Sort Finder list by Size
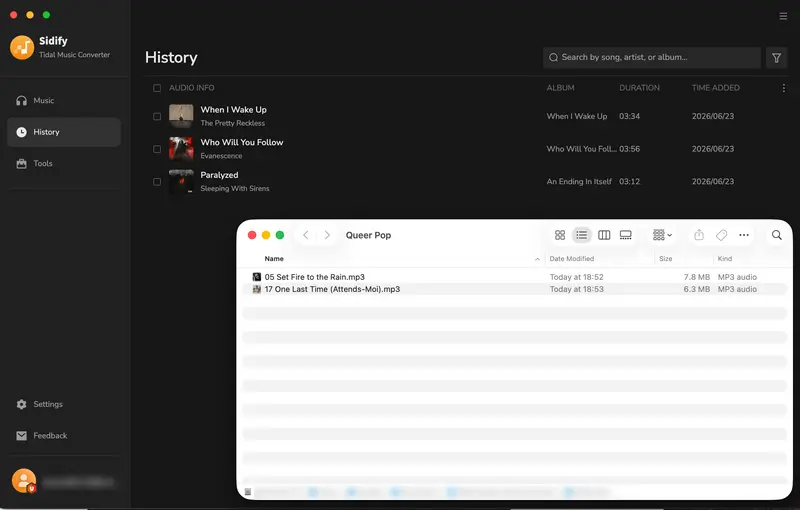This screenshot has width=800, height=510. coord(665,259)
